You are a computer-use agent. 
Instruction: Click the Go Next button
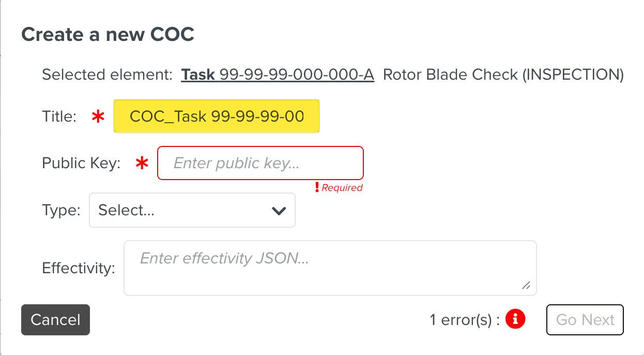pos(585,320)
